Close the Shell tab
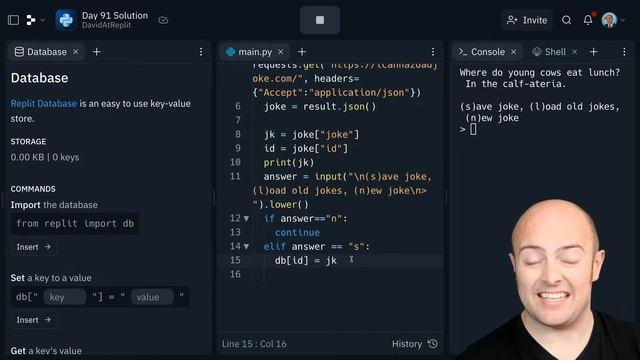 575,52
